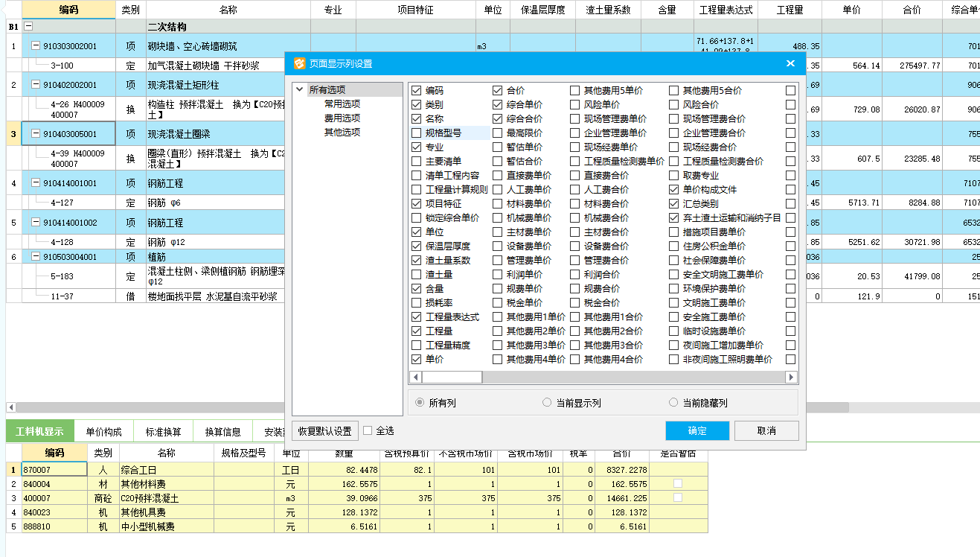Viewport: 980px width, 557px height.
Task: Collapse row 910303002001 item
Action: pyautogui.click(x=35, y=46)
